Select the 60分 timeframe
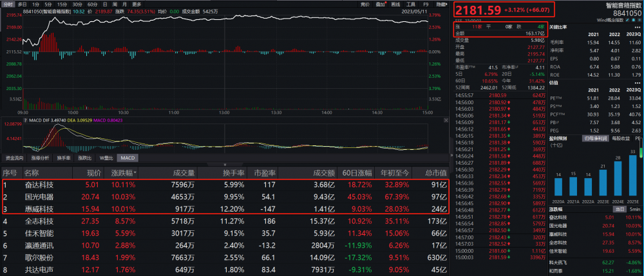The height and width of the screenshot is (276, 644). (93, 4)
